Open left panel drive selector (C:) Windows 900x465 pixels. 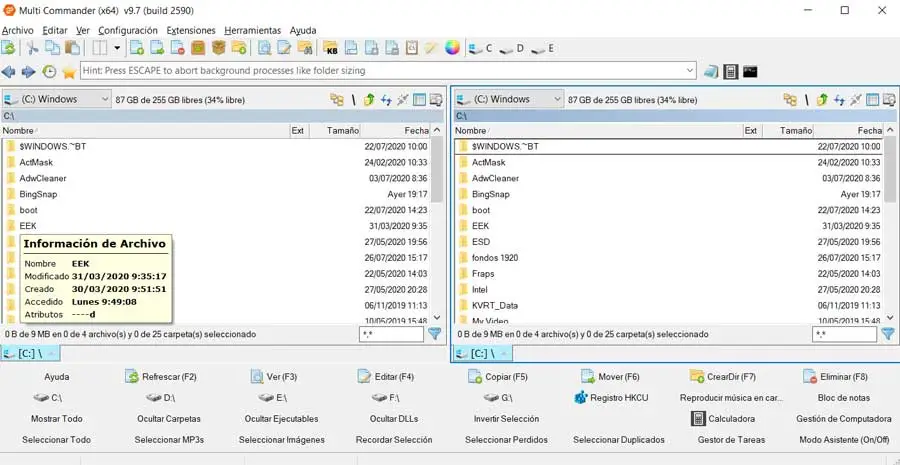coord(56,99)
